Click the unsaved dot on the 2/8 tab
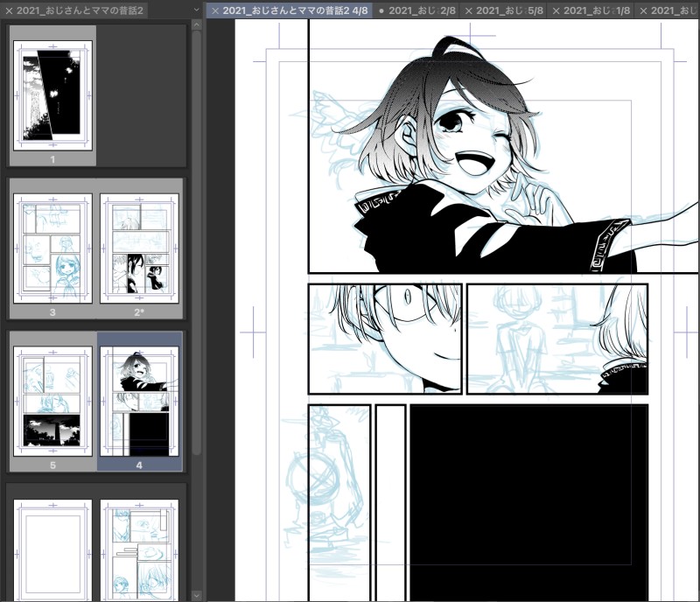Image resolution: width=700 pixels, height=602 pixels. (x=381, y=10)
